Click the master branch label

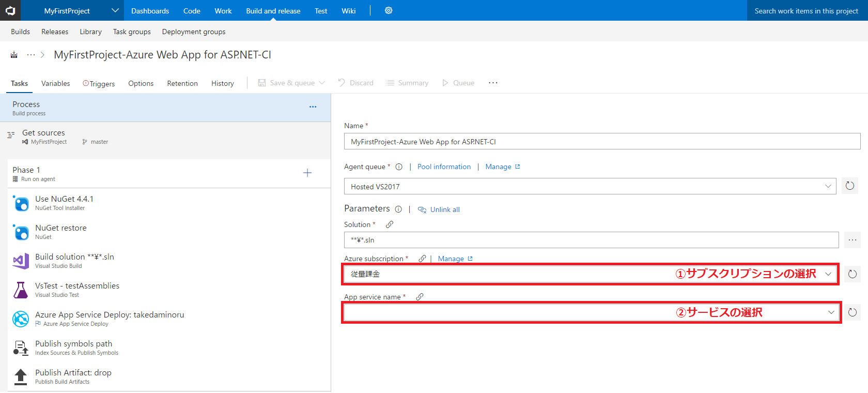point(99,142)
